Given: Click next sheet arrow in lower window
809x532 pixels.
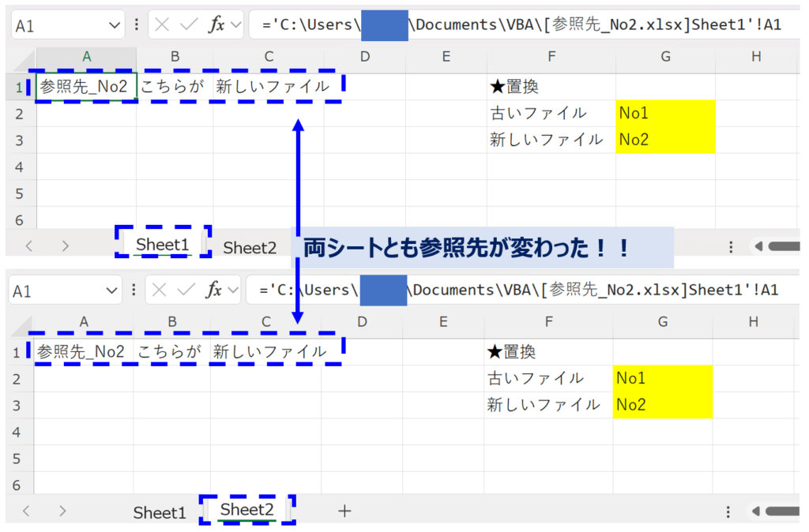Looking at the screenshot, I should (62, 511).
